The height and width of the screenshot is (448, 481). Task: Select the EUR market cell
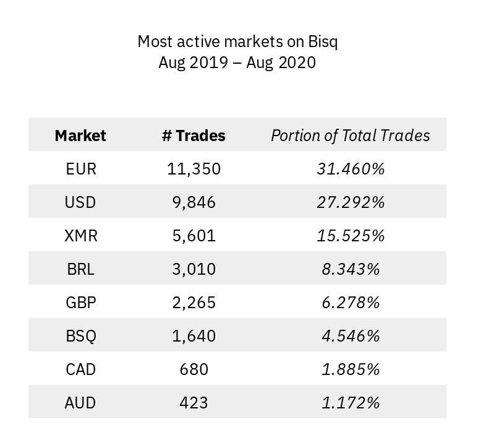[80, 168]
